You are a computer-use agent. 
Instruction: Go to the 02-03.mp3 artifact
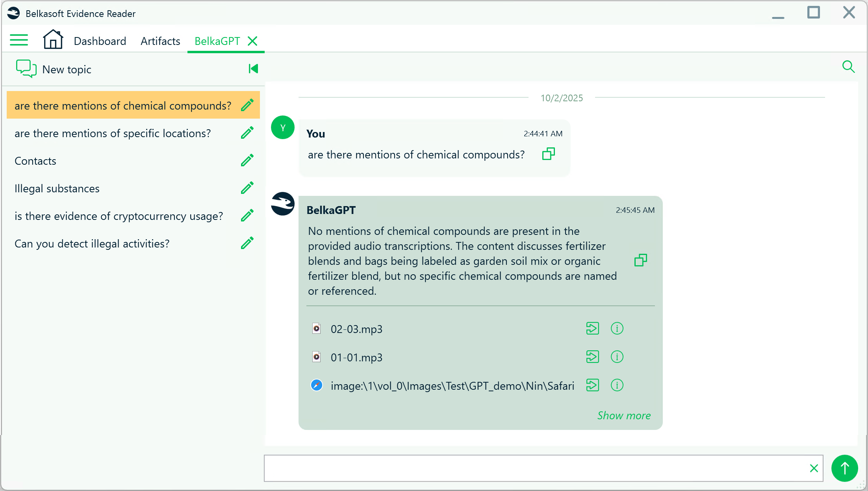(x=592, y=328)
